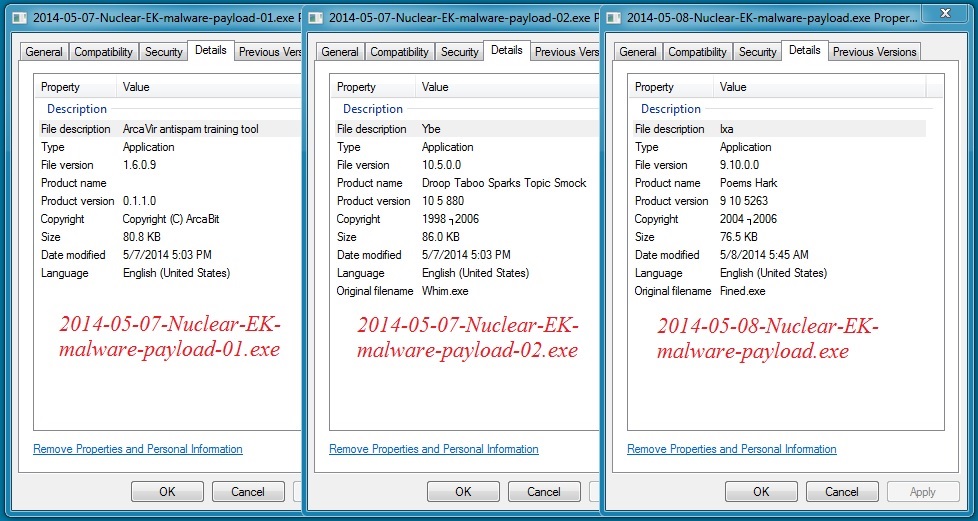
Task: Click Remove Properties link in 2014-05-08 payload window
Action: [732, 449]
